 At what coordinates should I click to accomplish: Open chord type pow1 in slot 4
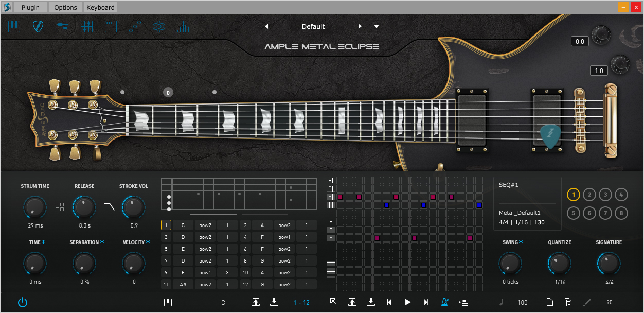point(284,237)
